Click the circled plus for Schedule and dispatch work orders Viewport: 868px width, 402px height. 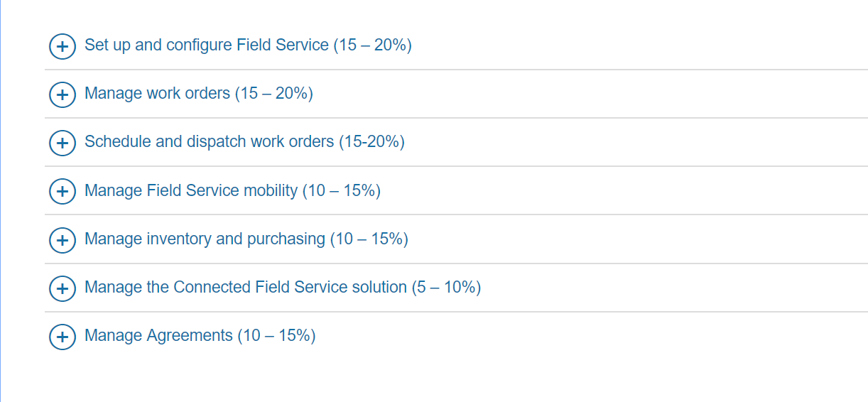tap(63, 143)
